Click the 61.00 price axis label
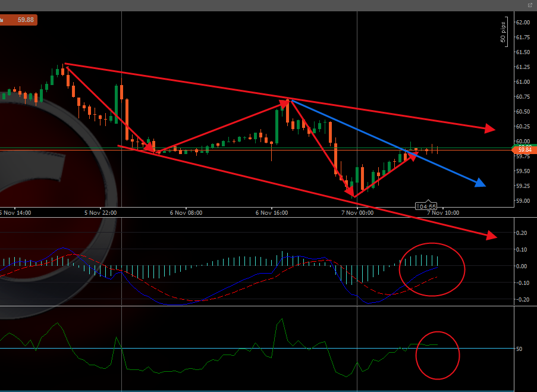The height and width of the screenshot is (392, 537). click(x=523, y=82)
